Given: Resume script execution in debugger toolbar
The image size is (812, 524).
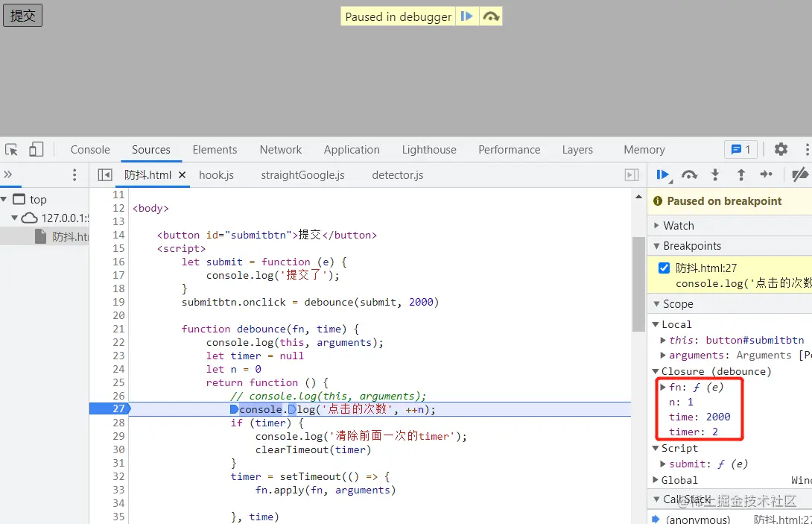Looking at the screenshot, I should click(x=662, y=175).
